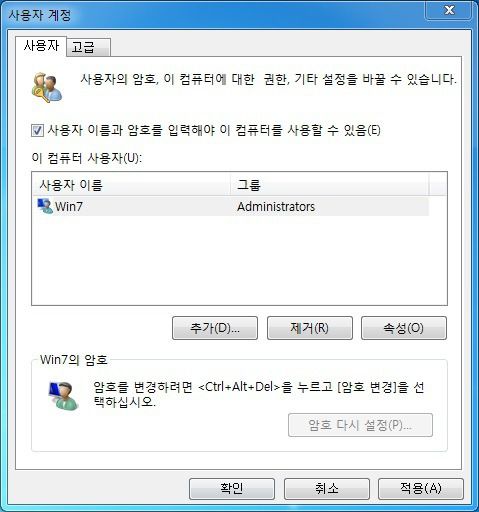Click the 추가(D)... button

(215, 328)
